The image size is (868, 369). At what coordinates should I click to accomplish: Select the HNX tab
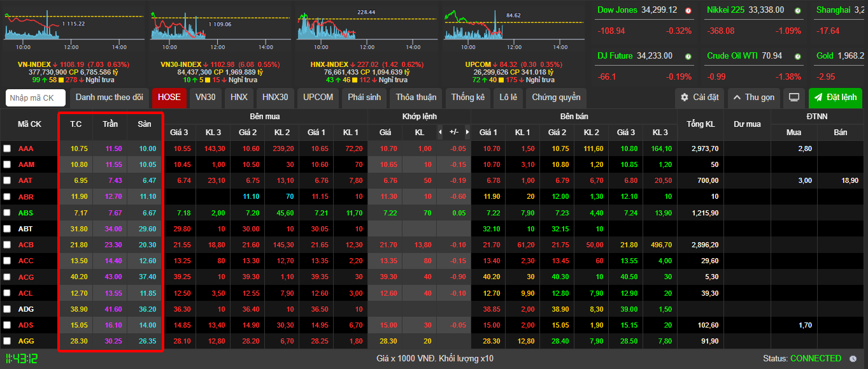pyautogui.click(x=239, y=98)
